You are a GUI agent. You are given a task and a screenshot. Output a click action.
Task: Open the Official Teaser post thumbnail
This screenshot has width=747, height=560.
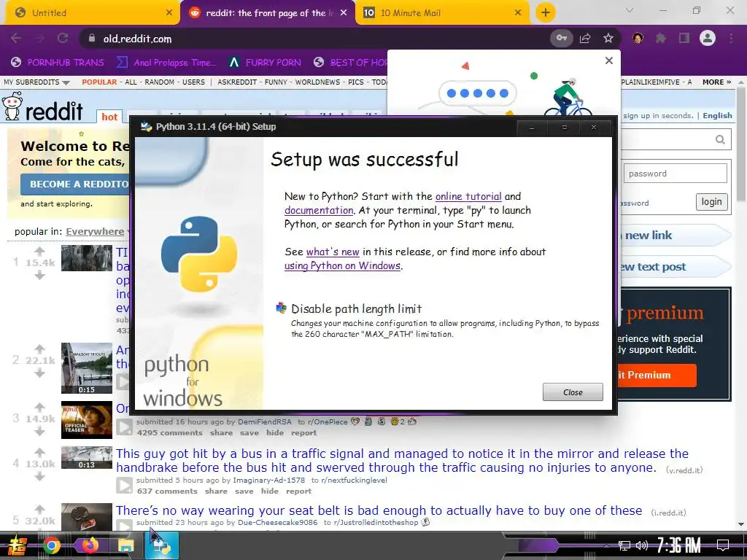tap(87, 420)
